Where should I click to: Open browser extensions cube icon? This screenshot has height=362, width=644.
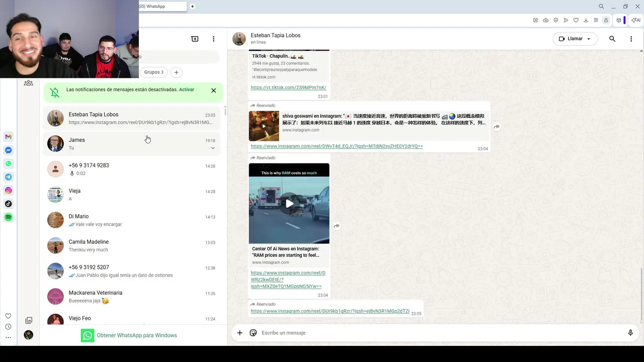coord(619,20)
